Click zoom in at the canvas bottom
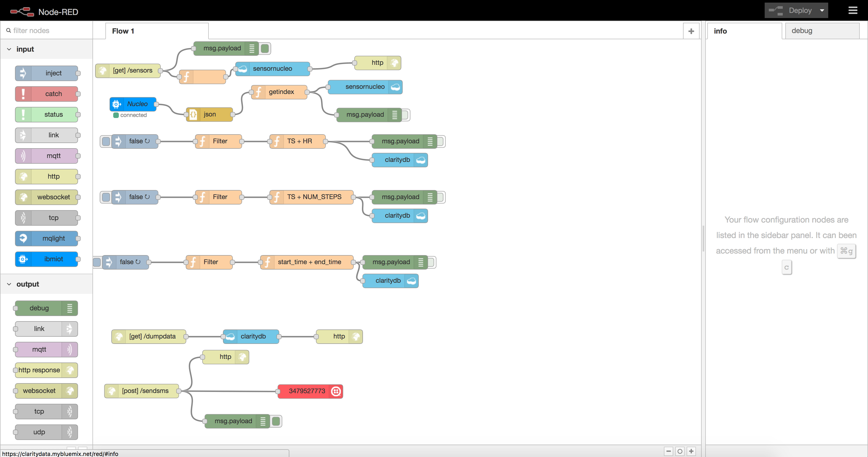This screenshot has width=868, height=457. pyautogui.click(x=691, y=451)
